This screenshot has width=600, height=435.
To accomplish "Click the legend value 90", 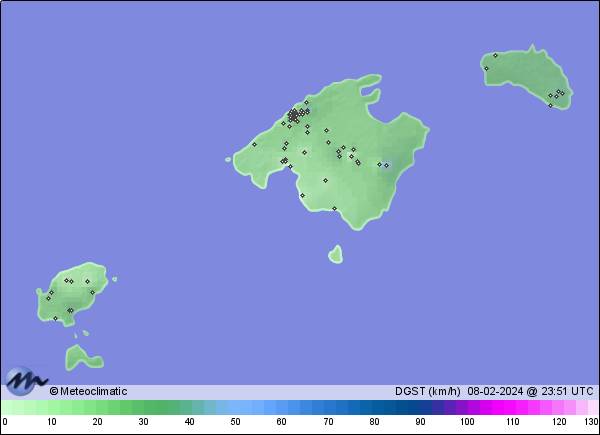I will pyautogui.click(x=420, y=422).
